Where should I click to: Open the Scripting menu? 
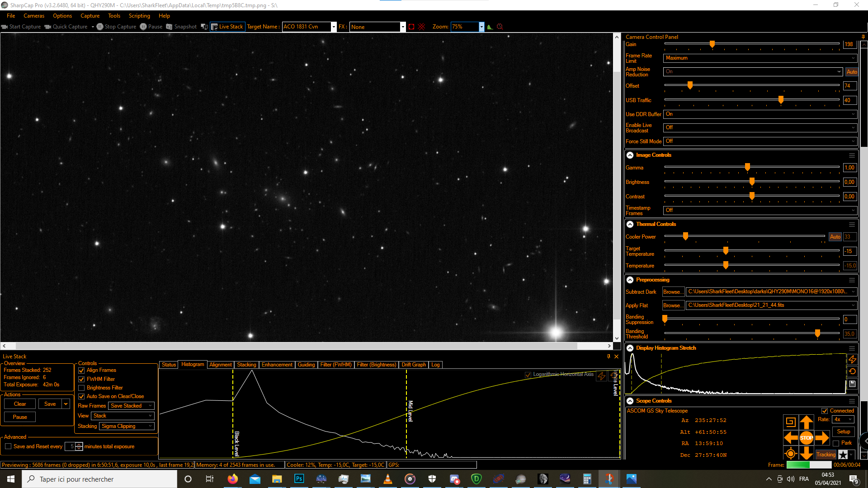coord(139,16)
